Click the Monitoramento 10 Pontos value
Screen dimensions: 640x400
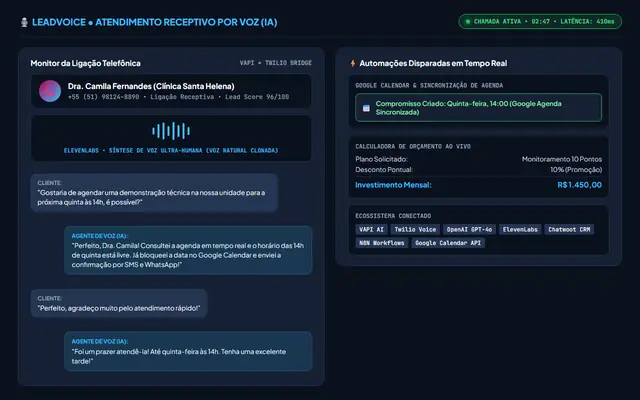[562, 159]
